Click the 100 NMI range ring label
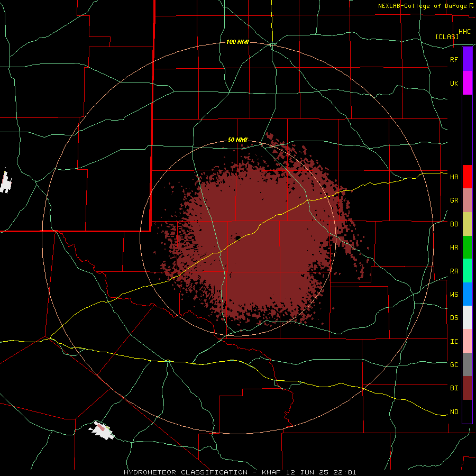This screenshot has height=476, width=476. coord(237,42)
